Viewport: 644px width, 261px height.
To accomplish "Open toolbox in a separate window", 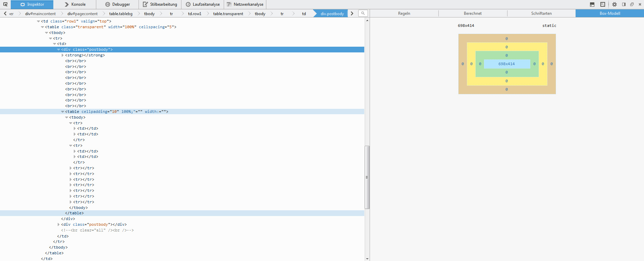I will point(632,4).
